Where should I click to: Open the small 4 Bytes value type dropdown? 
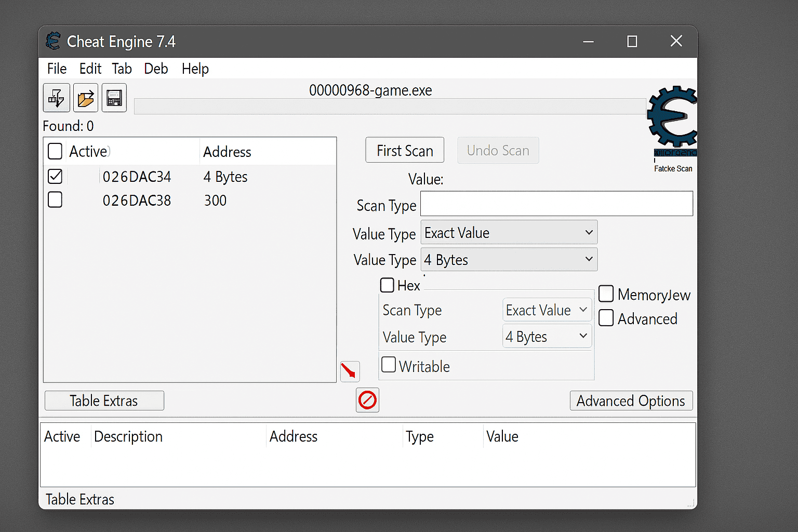(547, 336)
